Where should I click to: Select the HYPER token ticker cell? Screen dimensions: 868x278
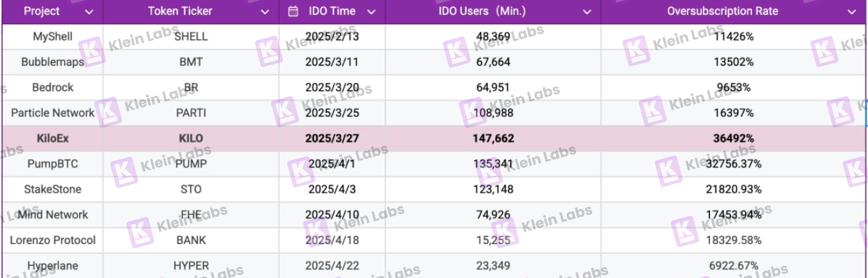191,266
